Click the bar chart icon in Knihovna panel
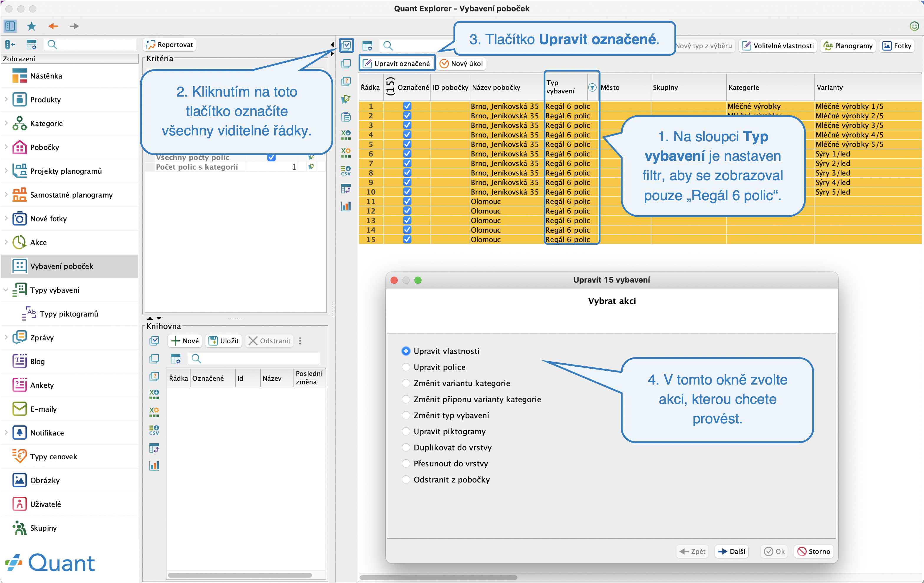 154,466
